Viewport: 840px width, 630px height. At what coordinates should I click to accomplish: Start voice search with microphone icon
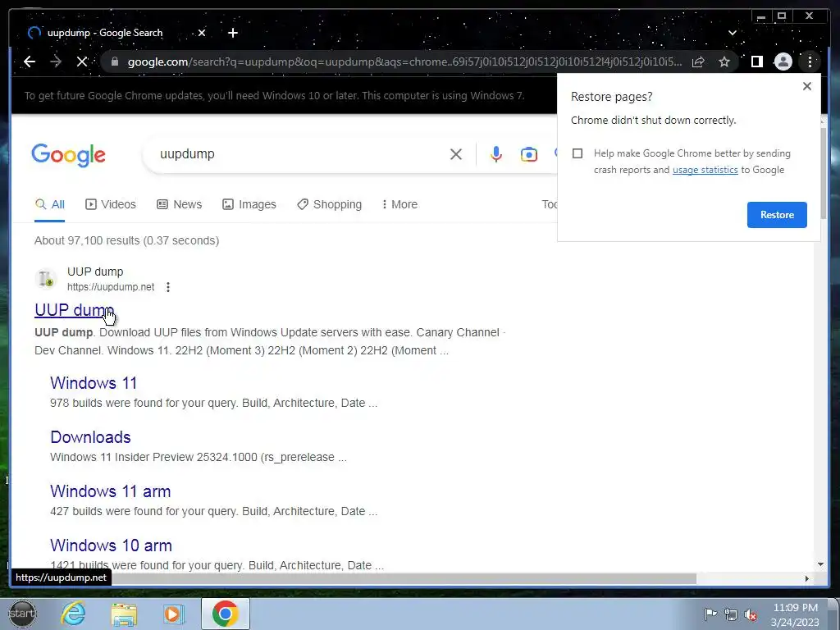coord(496,154)
